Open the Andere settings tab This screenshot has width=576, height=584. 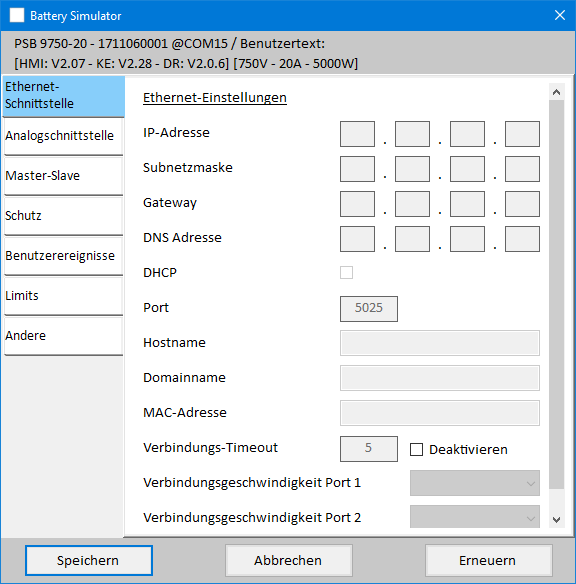click(x=63, y=336)
